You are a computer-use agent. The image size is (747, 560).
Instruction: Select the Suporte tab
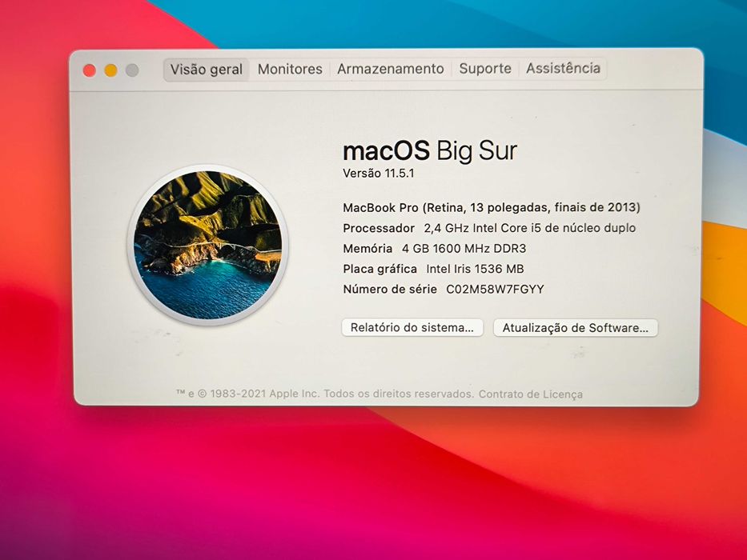click(485, 69)
